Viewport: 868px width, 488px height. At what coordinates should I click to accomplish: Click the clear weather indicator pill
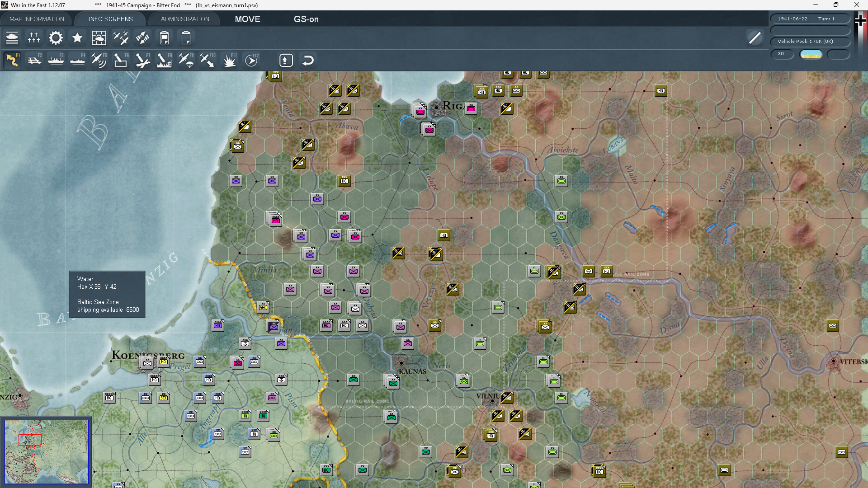click(811, 54)
